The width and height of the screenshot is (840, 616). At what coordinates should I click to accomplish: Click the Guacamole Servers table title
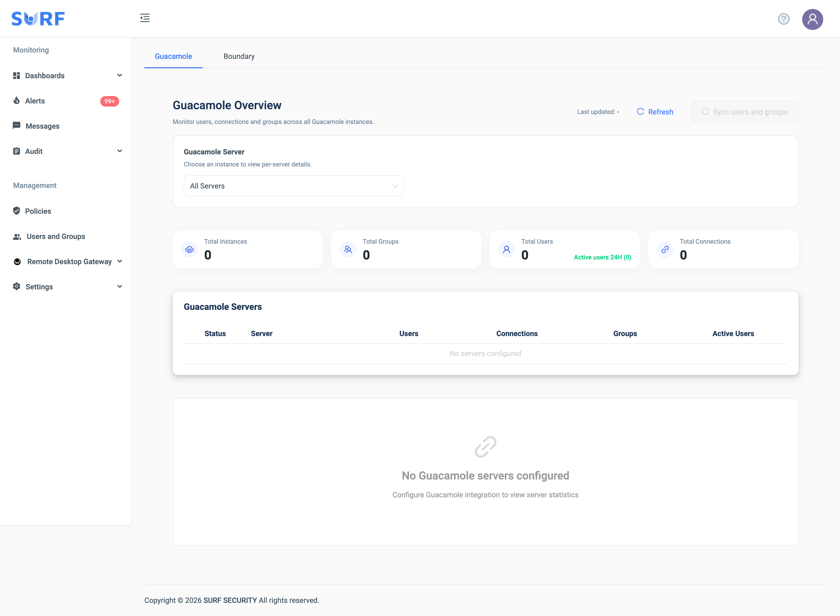coord(223,307)
